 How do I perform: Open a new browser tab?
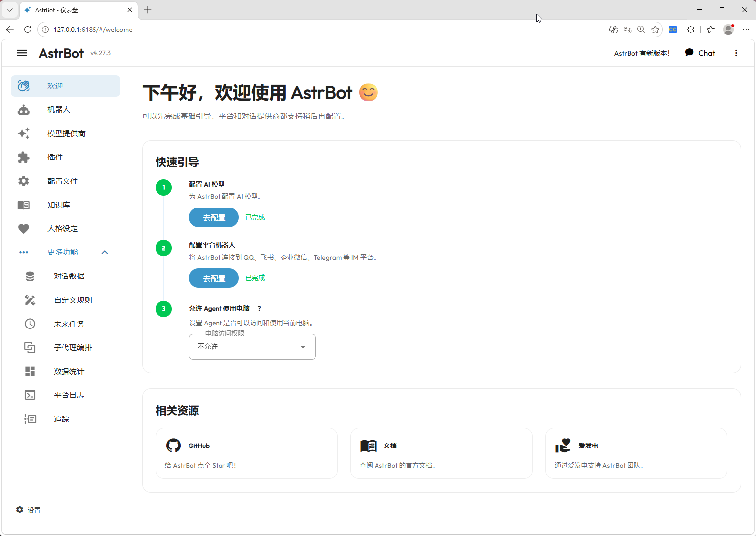coord(148,10)
